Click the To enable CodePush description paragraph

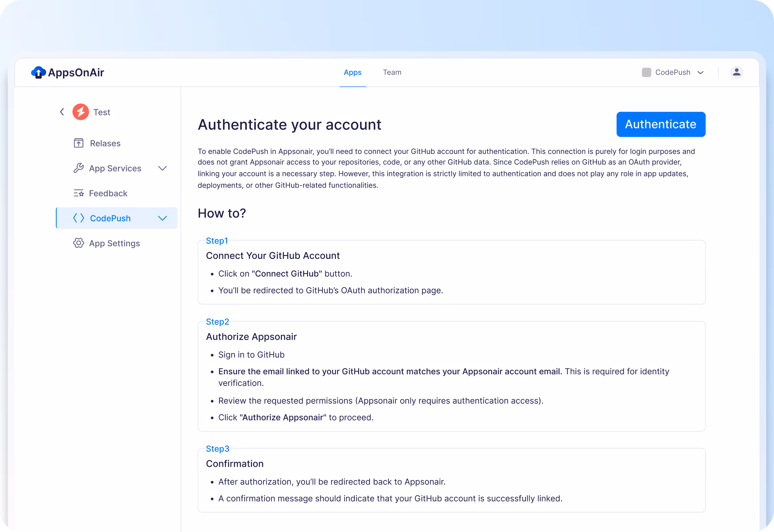pyautogui.click(x=446, y=168)
